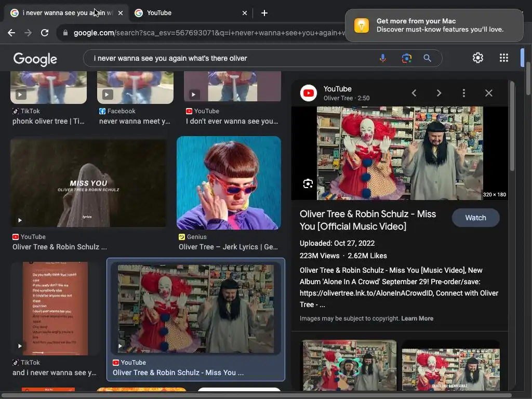Click 'Oliver Tree – Jerk Lyrics' Genius link
Viewport: 532px width, 399px height.
click(x=229, y=247)
